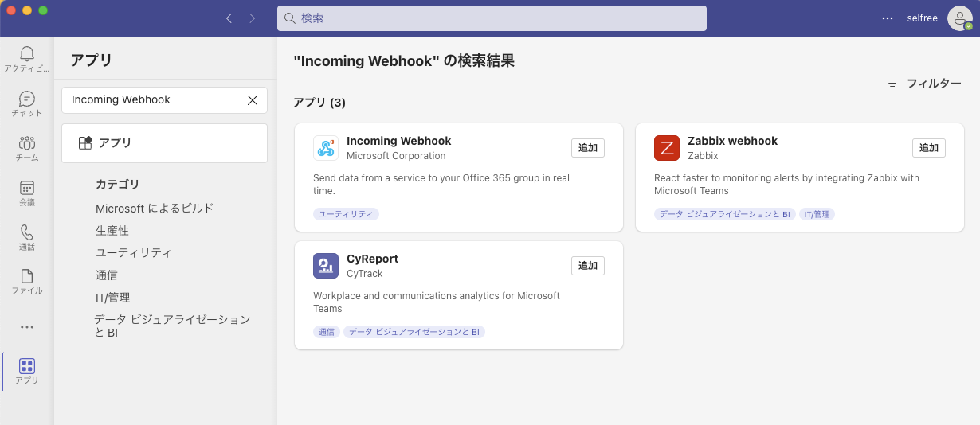
Task: Click ユーティリティ tag on Incoming Webhook card
Action: pyautogui.click(x=346, y=214)
